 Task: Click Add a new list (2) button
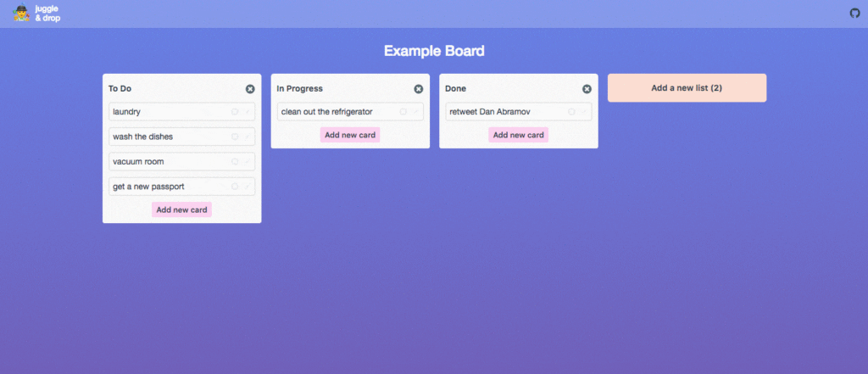(687, 87)
